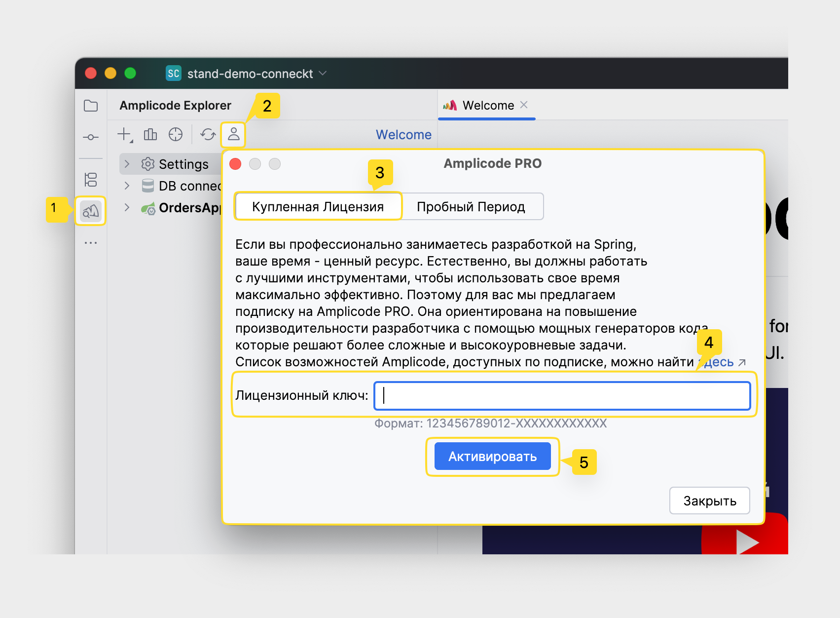Open the Commit tool window icon
The image size is (840, 618).
pyautogui.click(x=91, y=137)
